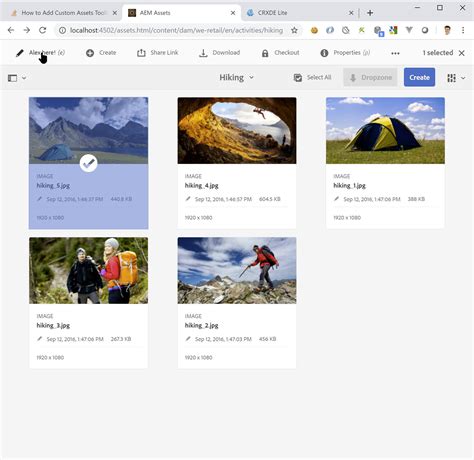Click Select All

coord(312,77)
